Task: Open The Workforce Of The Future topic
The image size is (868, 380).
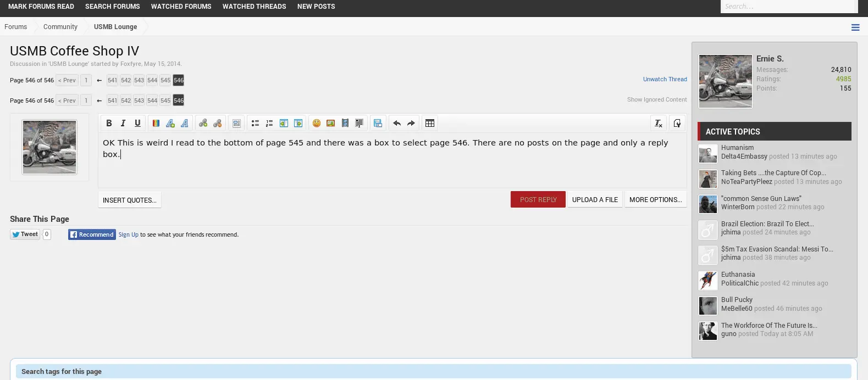Action: (x=769, y=326)
